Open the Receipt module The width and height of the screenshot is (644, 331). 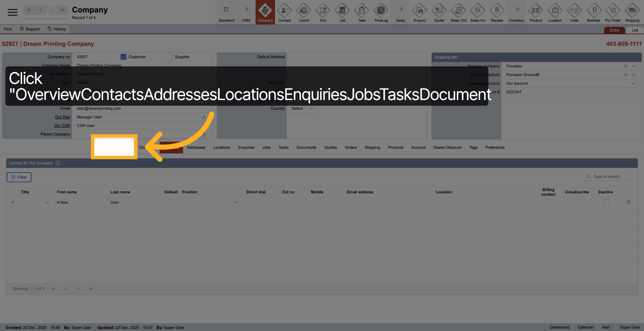click(x=497, y=12)
